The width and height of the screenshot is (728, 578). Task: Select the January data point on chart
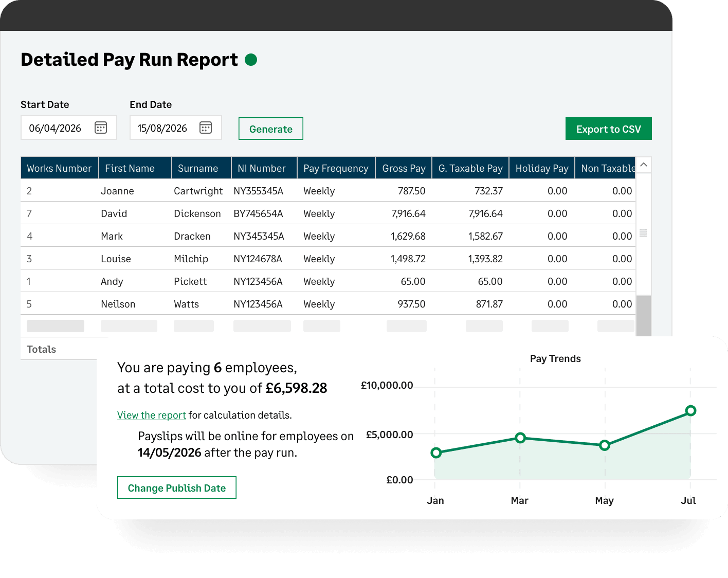(436, 453)
